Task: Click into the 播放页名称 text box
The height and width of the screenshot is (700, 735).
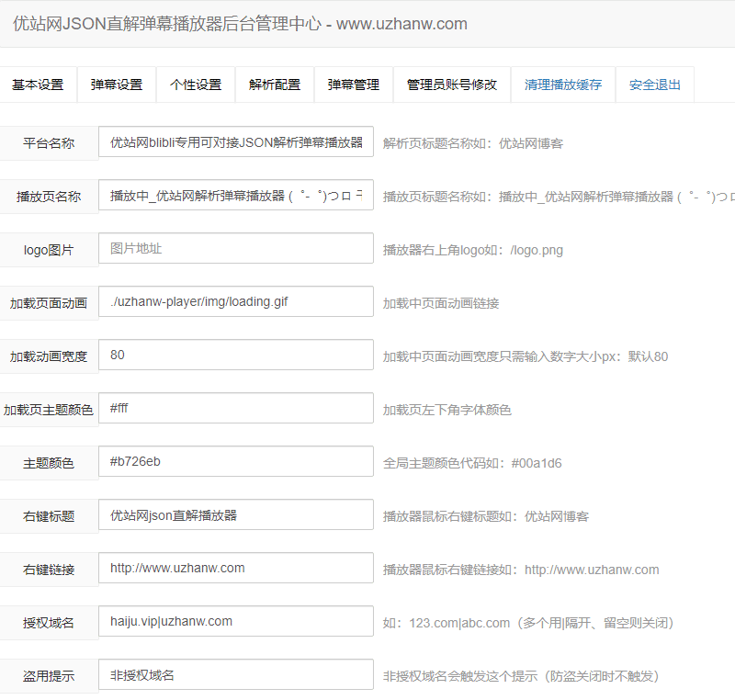Action: click(x=236, y=195)
